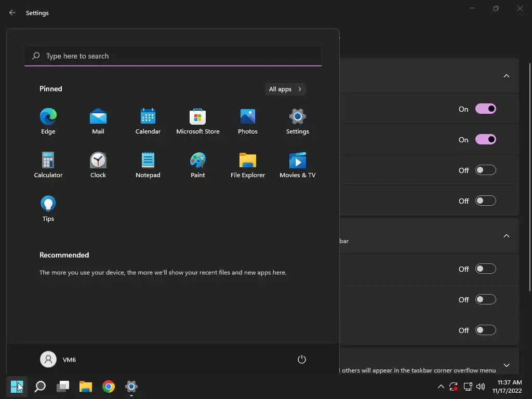
Task: Launch the Photos app
Action: [x=248, y=121]
